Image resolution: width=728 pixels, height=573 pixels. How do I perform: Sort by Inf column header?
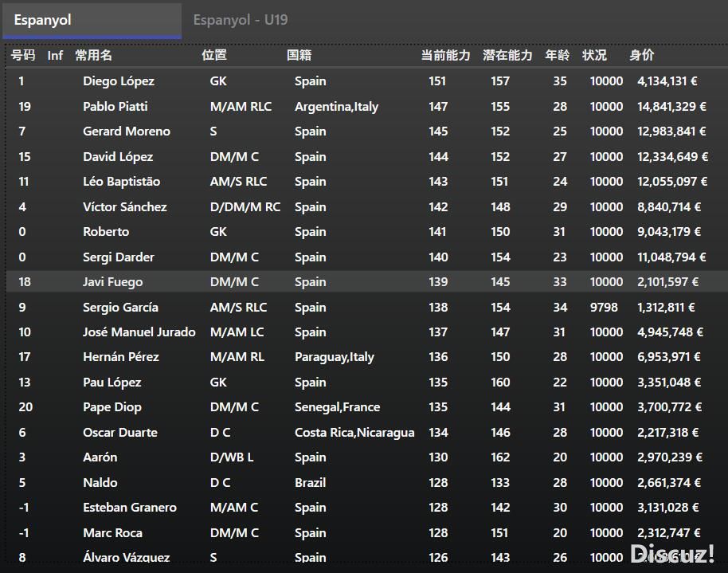[55, 56]
